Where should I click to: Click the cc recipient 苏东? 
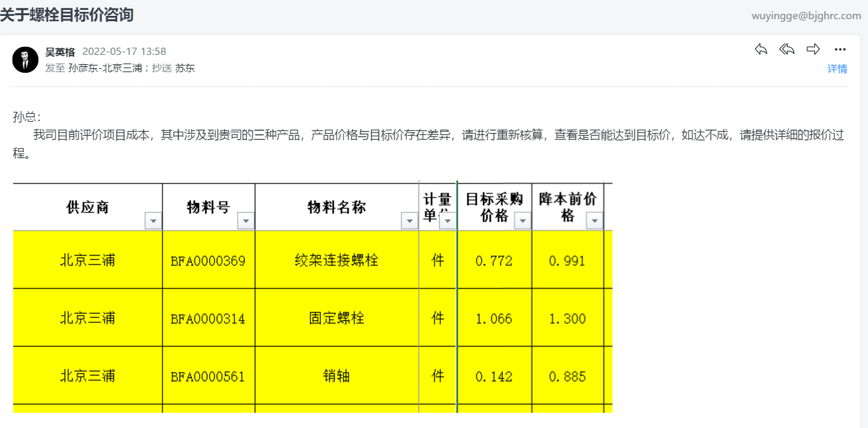coord(185,67)
